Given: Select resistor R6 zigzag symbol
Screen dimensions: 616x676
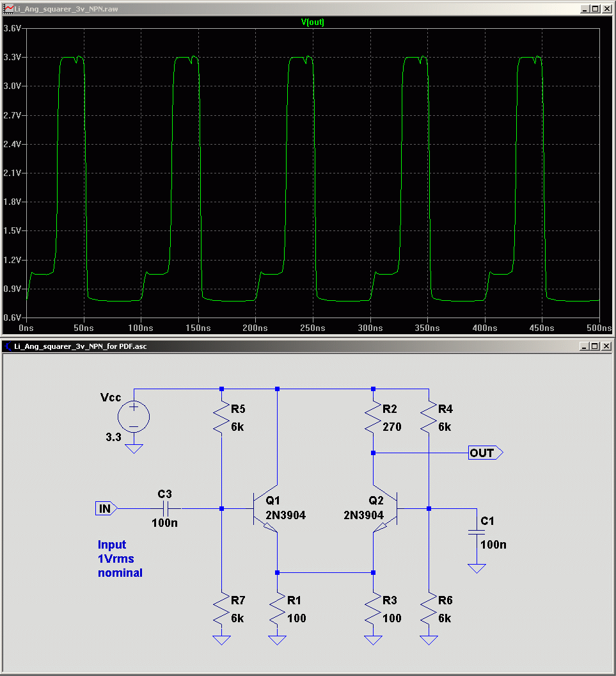Looking at the screenshot, I should (x=429, y=609).
